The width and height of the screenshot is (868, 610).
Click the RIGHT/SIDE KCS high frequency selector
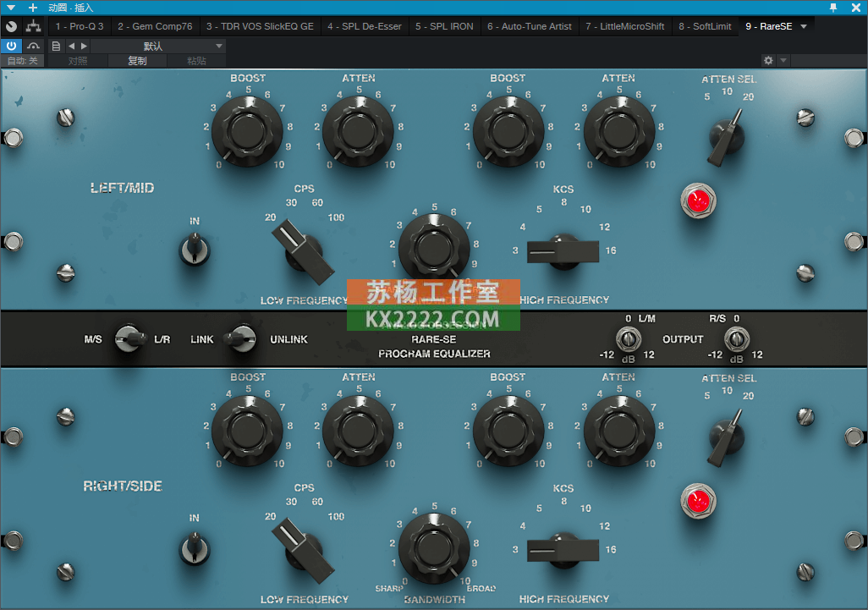[563, 550]
